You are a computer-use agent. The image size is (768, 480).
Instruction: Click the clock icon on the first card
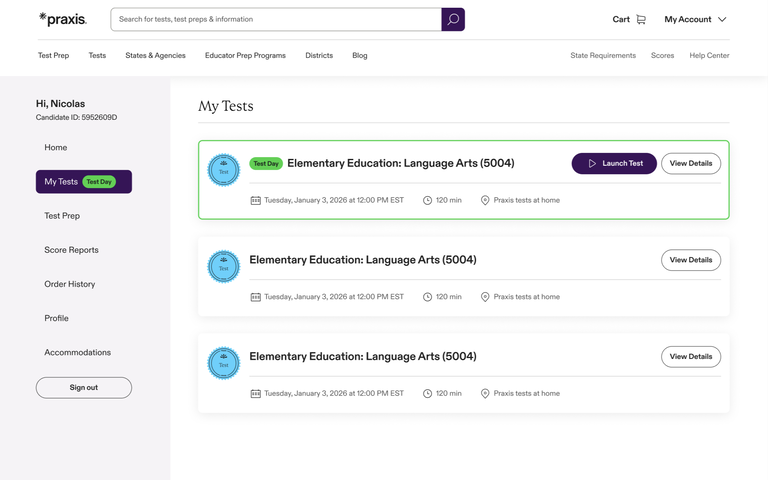(x=428, y=200)
